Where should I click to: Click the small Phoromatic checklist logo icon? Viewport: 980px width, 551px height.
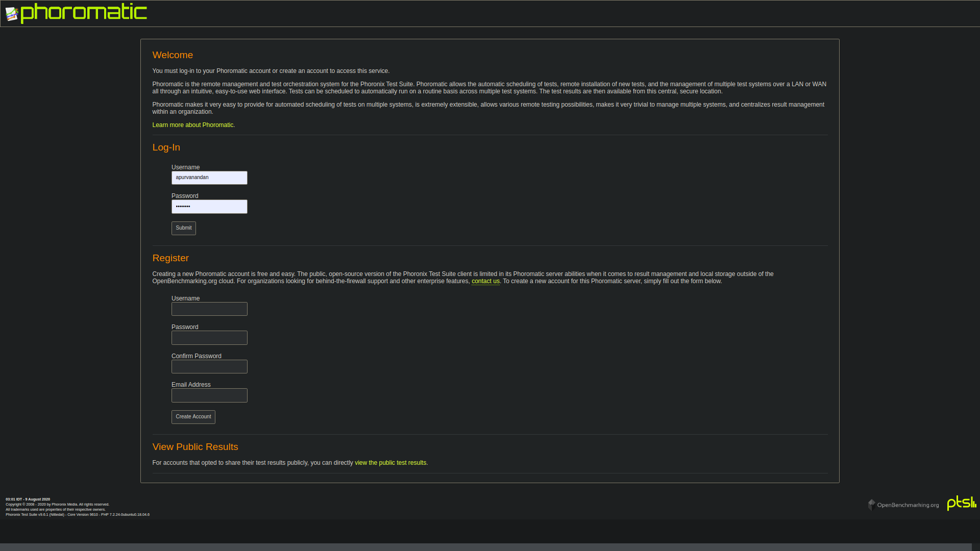[12, 14]
